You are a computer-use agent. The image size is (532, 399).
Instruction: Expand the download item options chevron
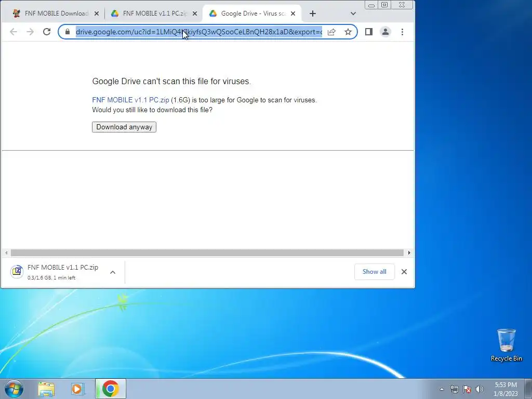(x=113, y=272)
